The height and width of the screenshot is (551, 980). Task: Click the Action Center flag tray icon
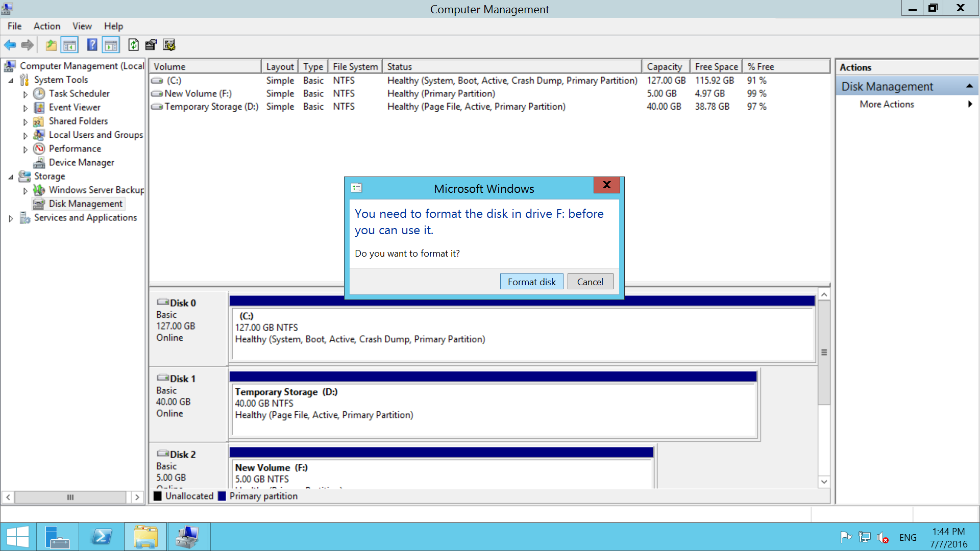point(846,537)
